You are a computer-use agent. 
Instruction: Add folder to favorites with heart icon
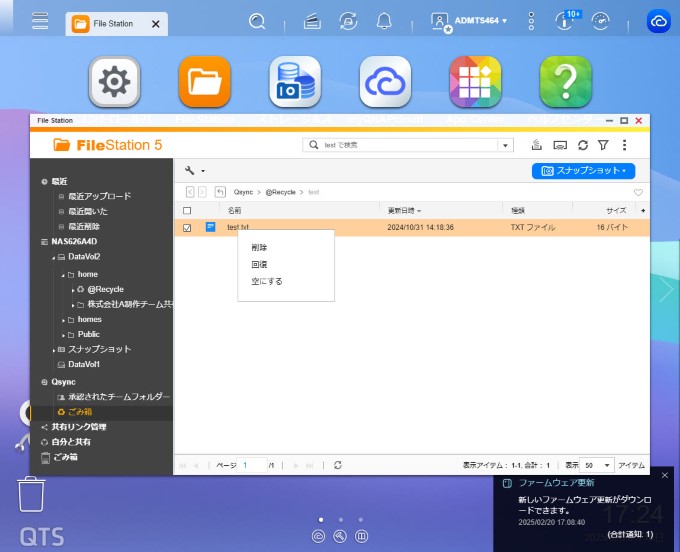(638, 192)
